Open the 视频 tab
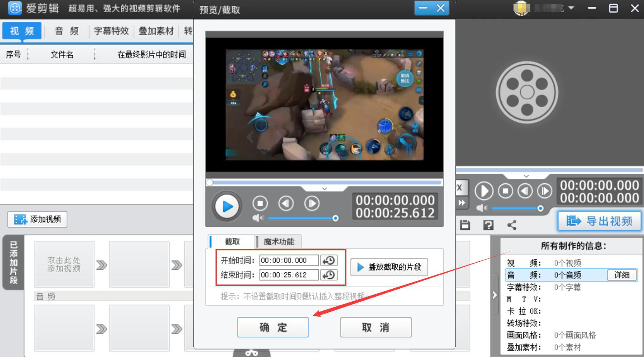This screenshot has width=644, height=357. tap(22, 31)
